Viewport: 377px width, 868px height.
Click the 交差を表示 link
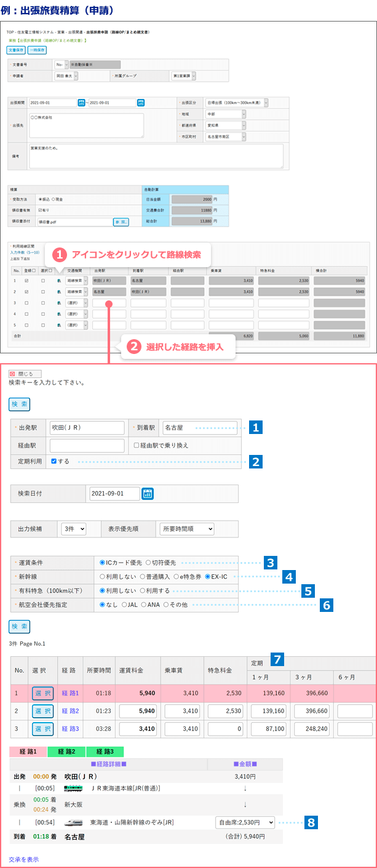pos(24,859)
